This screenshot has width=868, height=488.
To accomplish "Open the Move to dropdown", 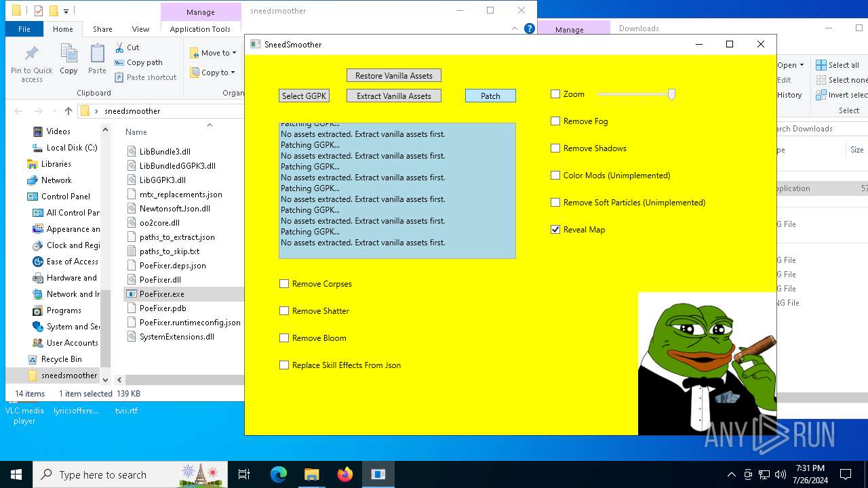I will click(213, 53).
